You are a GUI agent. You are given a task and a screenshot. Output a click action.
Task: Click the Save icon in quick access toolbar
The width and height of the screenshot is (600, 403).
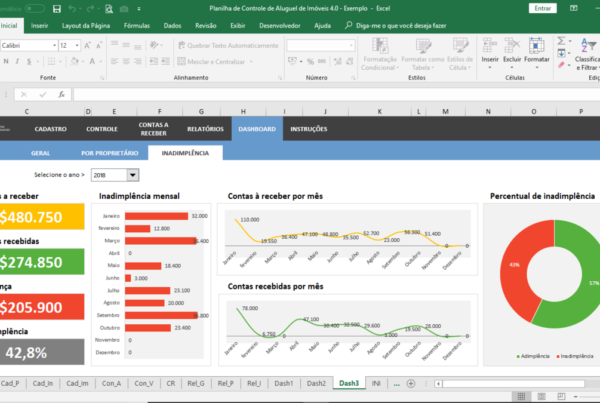pos(57,8)
